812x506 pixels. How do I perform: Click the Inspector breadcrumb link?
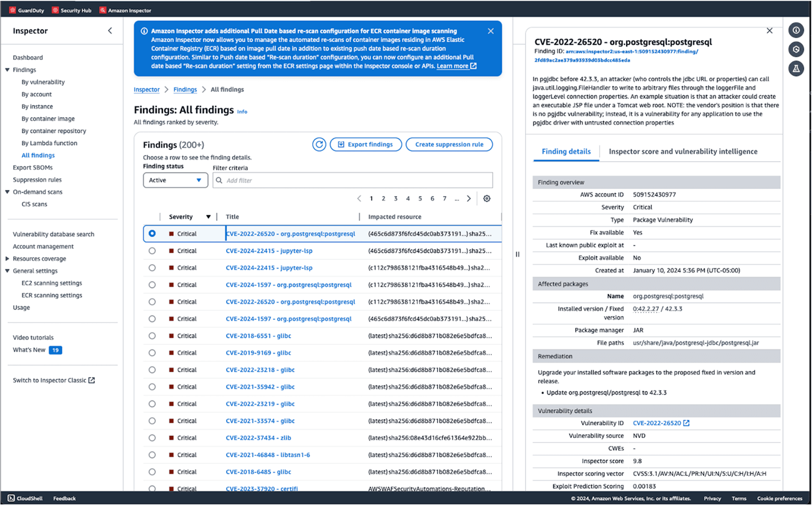tap(146, 89)
